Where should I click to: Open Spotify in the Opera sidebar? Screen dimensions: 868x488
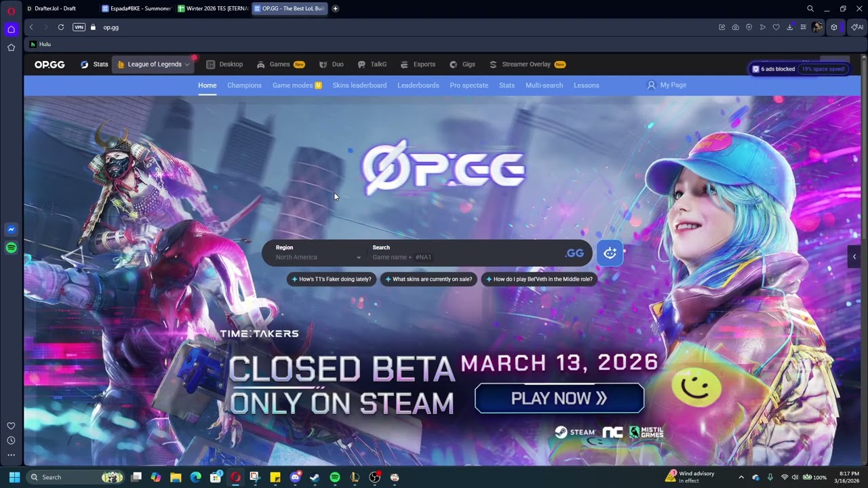[x=11, y=248]
